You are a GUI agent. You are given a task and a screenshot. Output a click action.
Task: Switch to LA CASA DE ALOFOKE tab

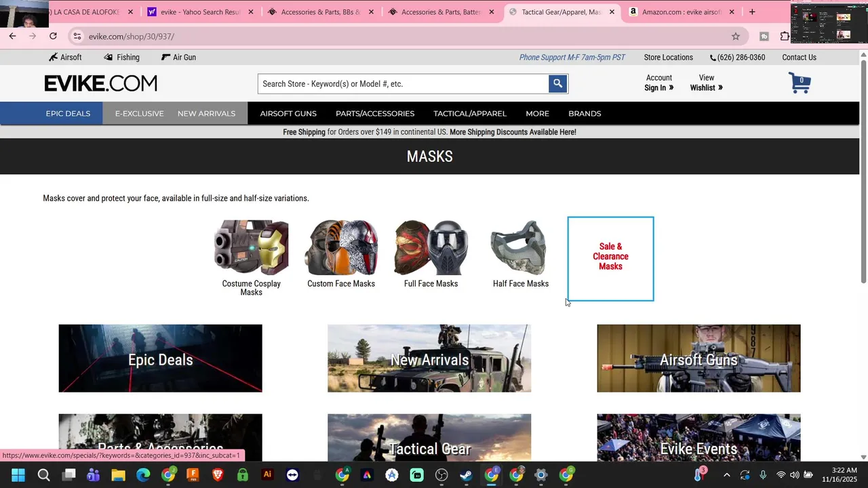pyautogui.click(x=85, y=12)
